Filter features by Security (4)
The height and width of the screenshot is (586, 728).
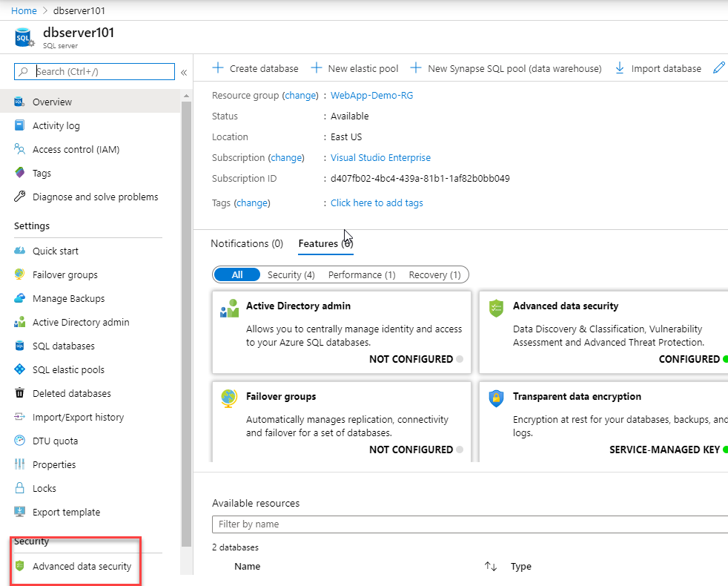pyautogui.click(x=291, y=274)
